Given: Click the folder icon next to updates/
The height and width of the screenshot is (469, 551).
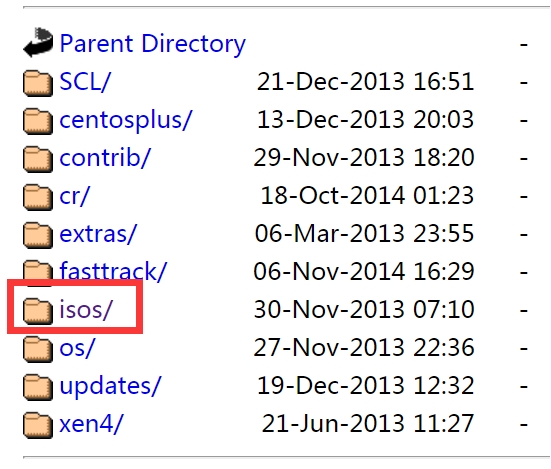Looking at the screenshot, I should point(38,387).
